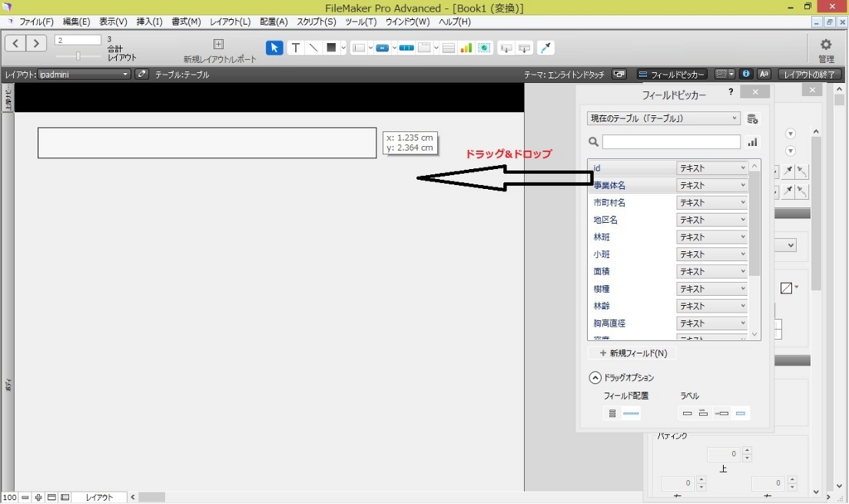849x504 pixels.
Task: Select horizontal field placement option
Action: coord(631,414)
